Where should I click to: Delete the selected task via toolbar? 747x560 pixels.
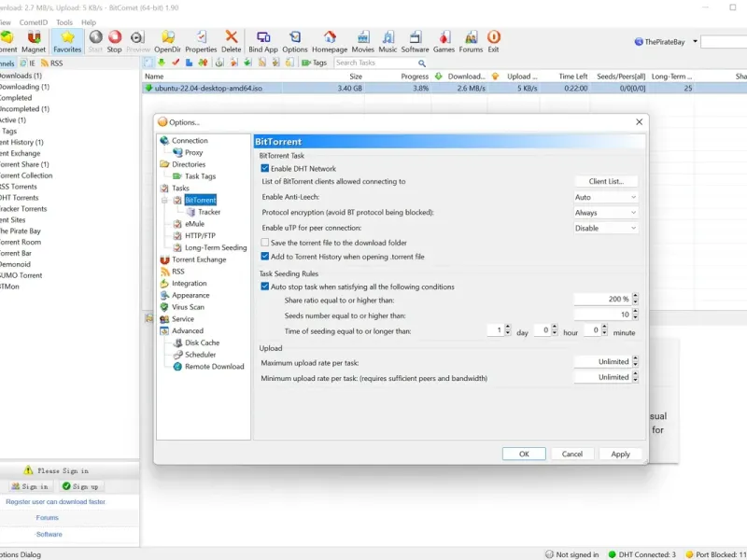[231, 41]
